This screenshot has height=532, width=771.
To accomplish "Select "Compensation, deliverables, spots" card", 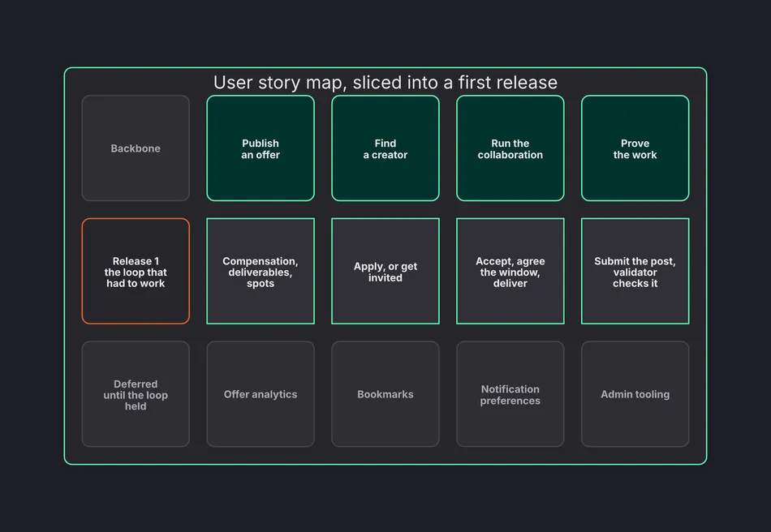I will [x=261, y=271].
